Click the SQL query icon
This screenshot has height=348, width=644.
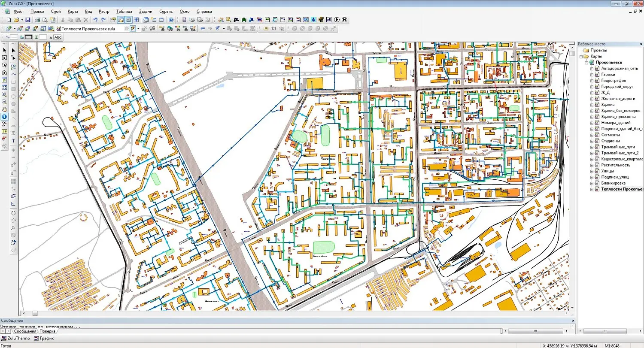pos(193,29)
